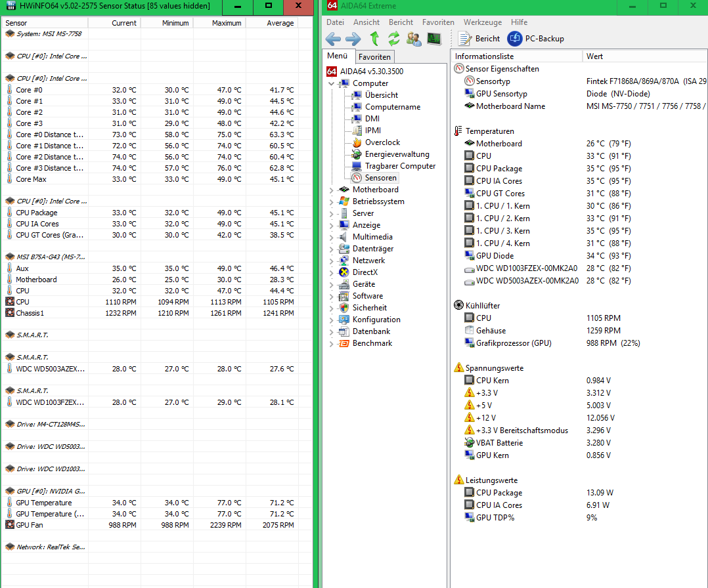Click the Geräte tree icon

[x=344, y=284]
